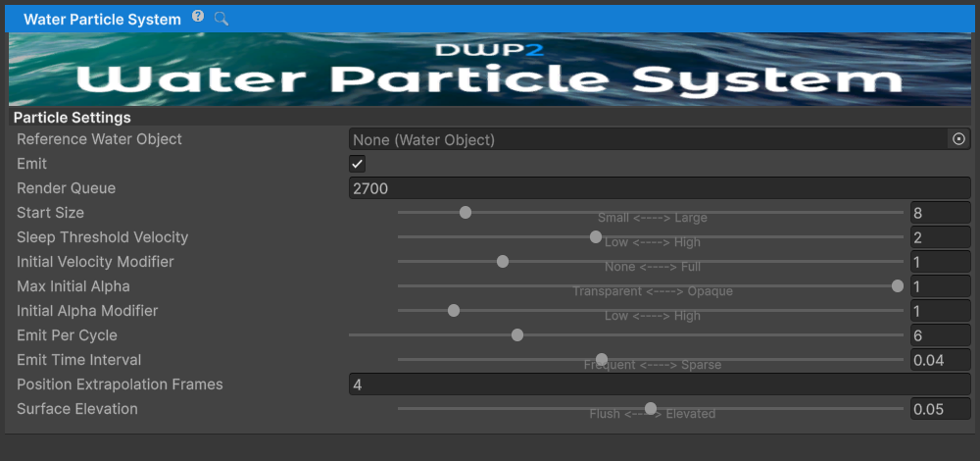Viewport: 980px width, 461px height.
Task: Click the Sleep Threshold Velocity value field
Action: tap(940, 237)
